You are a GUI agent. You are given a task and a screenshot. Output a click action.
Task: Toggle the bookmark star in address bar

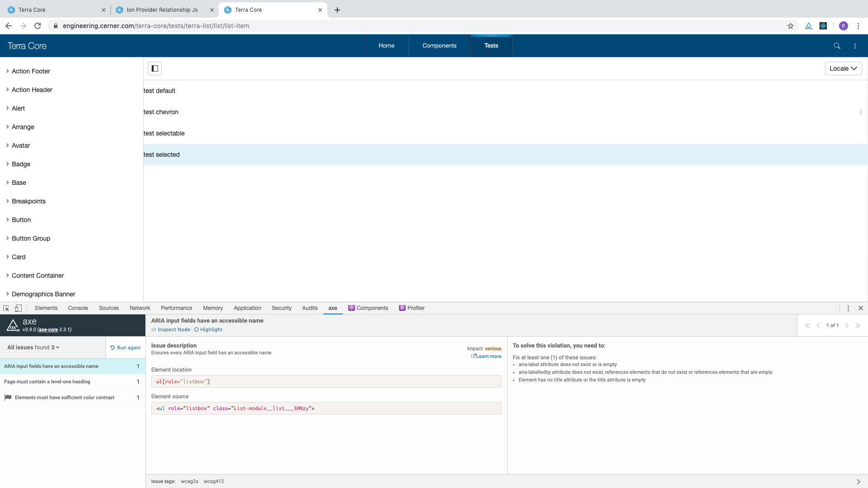pos(790,26)
